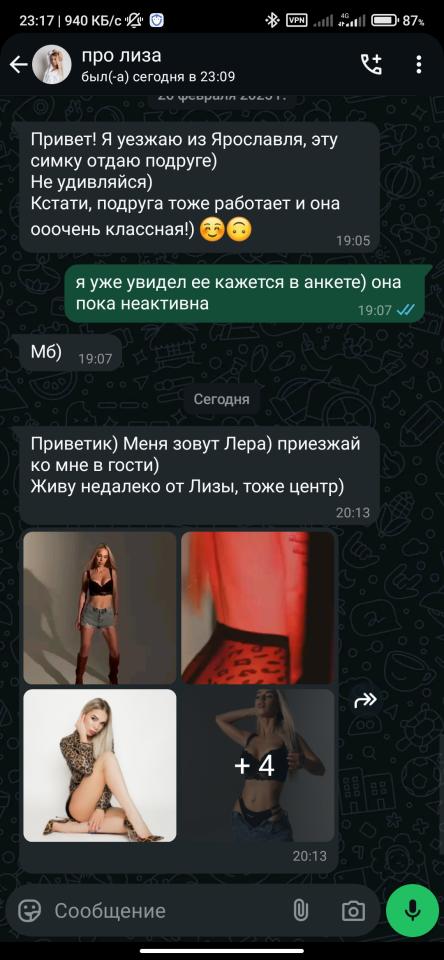Select the Приветик) Меня зовут Лера message
This screenshot has width=444, height=960.
200,476
